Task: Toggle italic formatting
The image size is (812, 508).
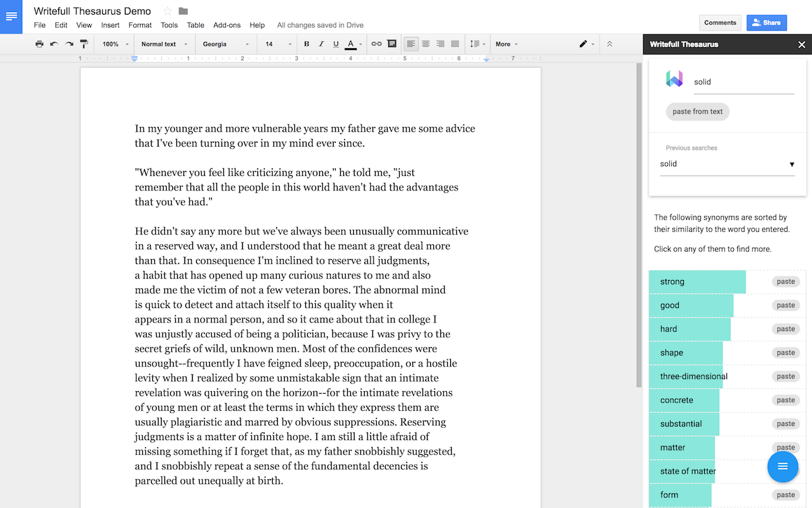Action: 320,44
